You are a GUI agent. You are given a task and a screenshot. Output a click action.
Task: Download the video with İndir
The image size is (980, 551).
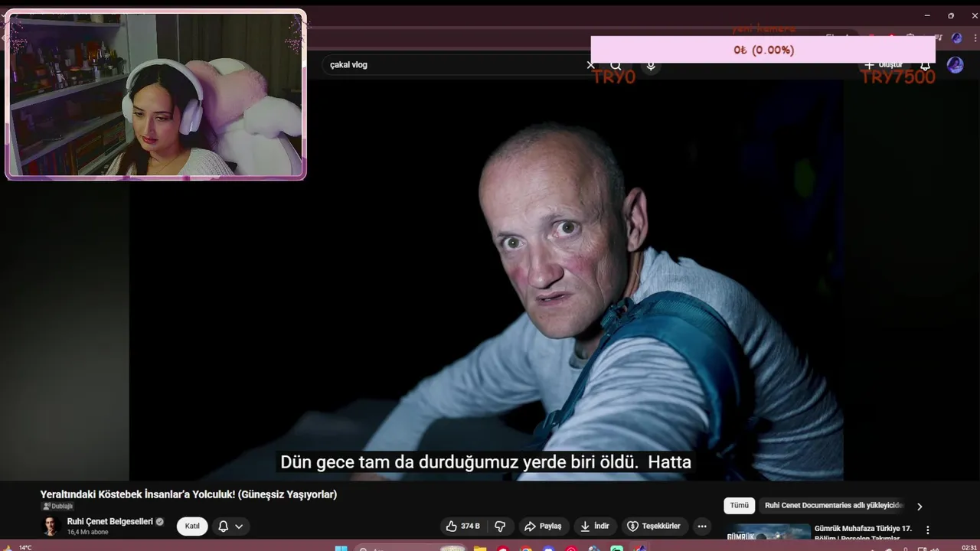pyautogui.click(x=595, y=526)
